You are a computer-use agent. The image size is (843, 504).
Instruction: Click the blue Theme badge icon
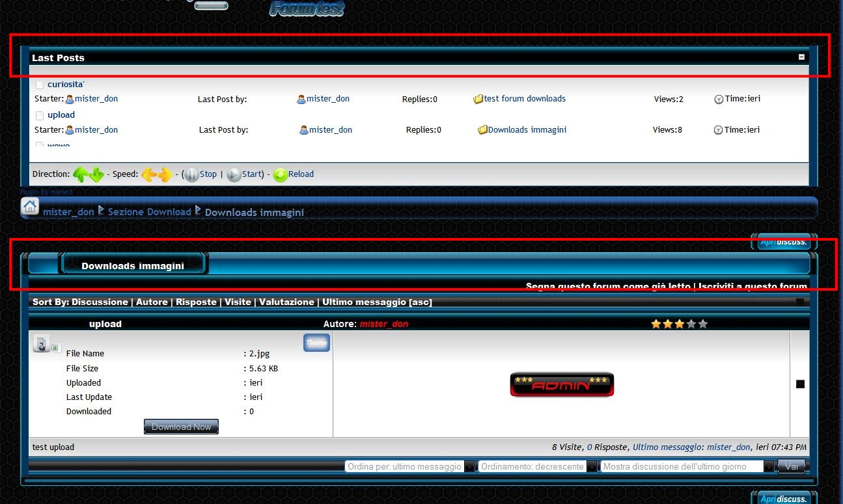(316, 343)
